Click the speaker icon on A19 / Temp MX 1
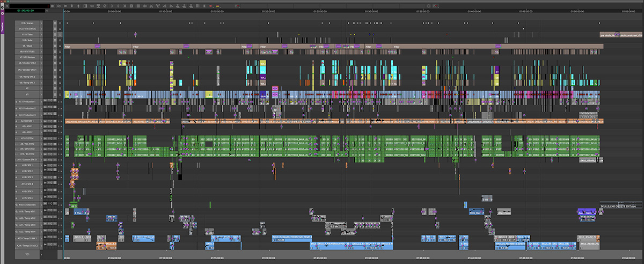The image size is (644, 264). (16, 212)
